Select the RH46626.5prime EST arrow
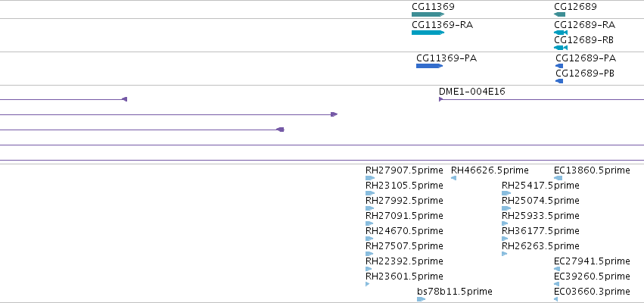Viewport: 644px width, 303px height. [453, 178]
